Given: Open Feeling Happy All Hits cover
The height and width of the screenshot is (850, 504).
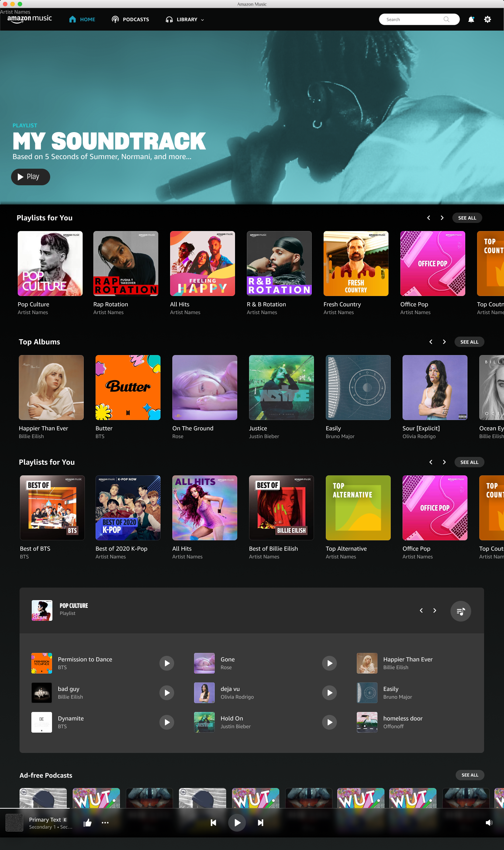Looking at the screenshot, I should [x=203, y=264].
